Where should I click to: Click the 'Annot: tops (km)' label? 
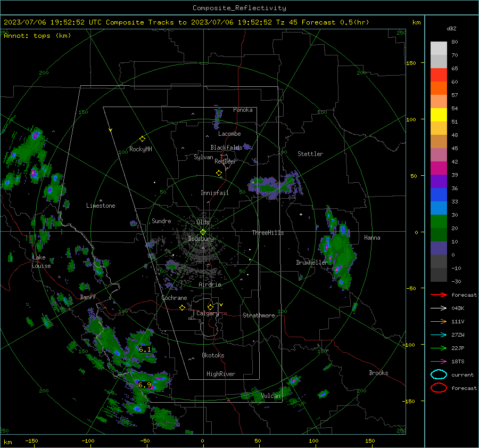(37, 36)
